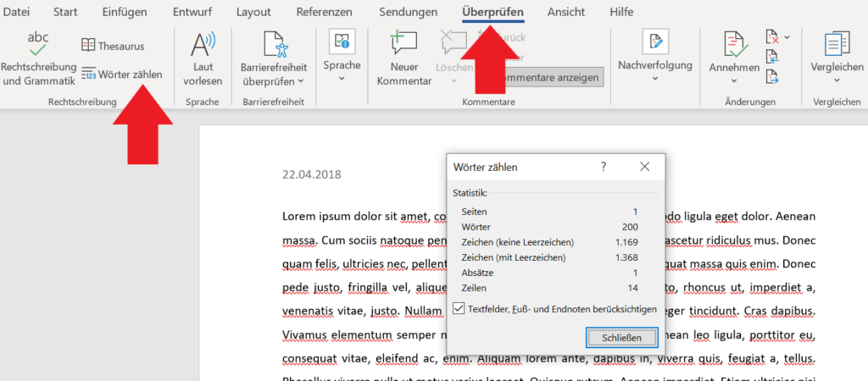This screenshot has height=381, width=868.
Task: Switch to the Referenzen tab
Action: [x=325, y=12]
